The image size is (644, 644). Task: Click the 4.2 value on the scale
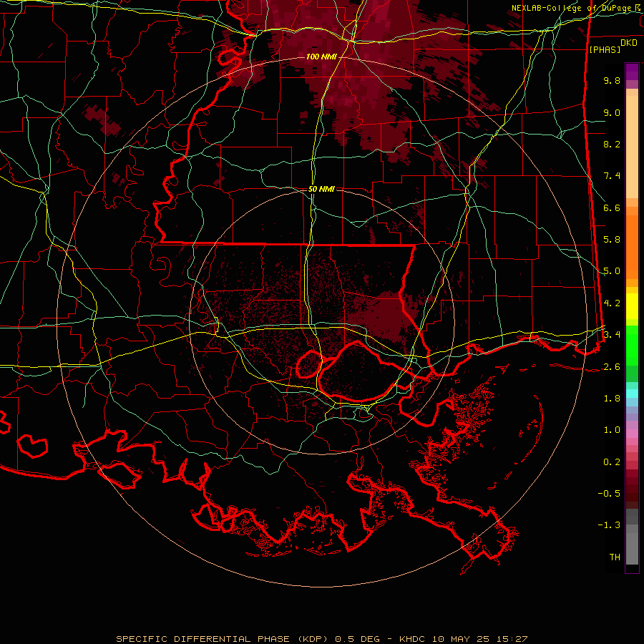(612, 303)
